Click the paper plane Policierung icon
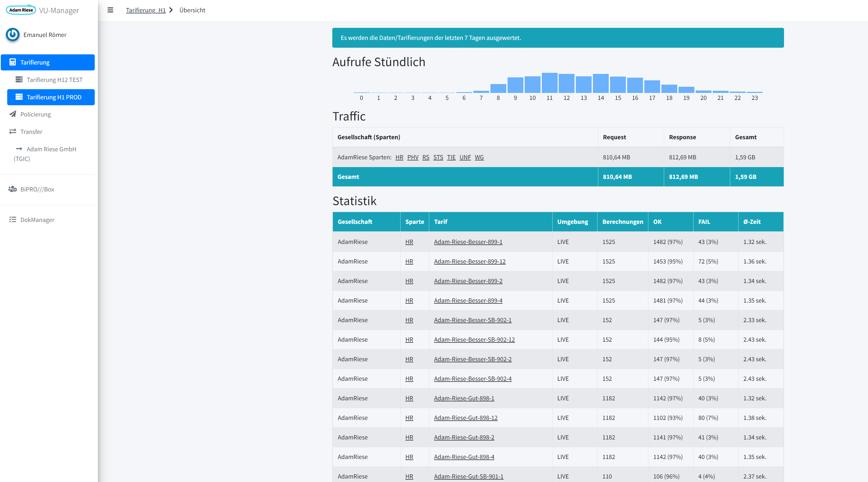The image size is (868, 482). pos(13,114)
